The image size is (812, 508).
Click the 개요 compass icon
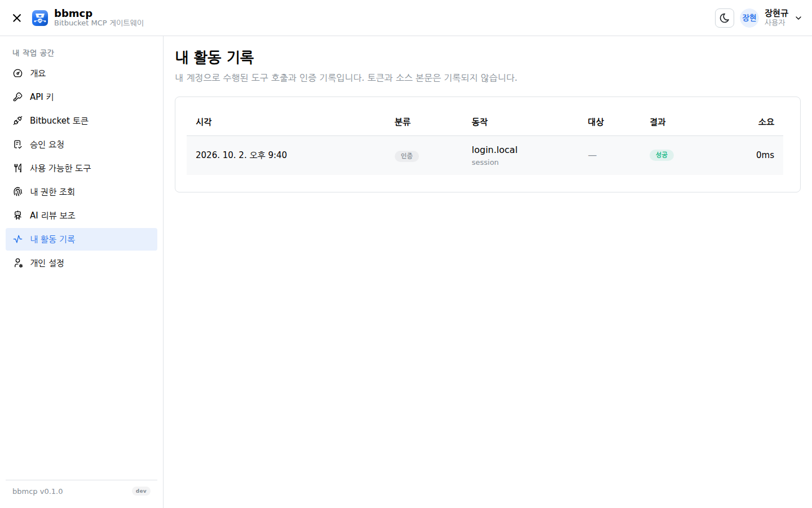18,73
